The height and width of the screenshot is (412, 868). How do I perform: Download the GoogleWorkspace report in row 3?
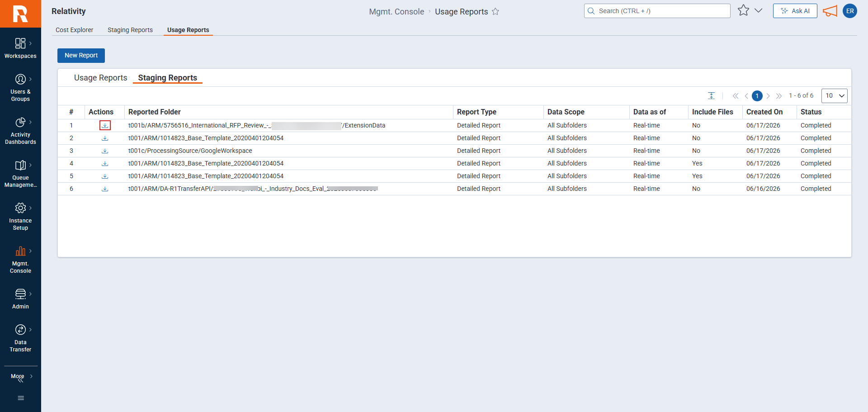[105, 151]
